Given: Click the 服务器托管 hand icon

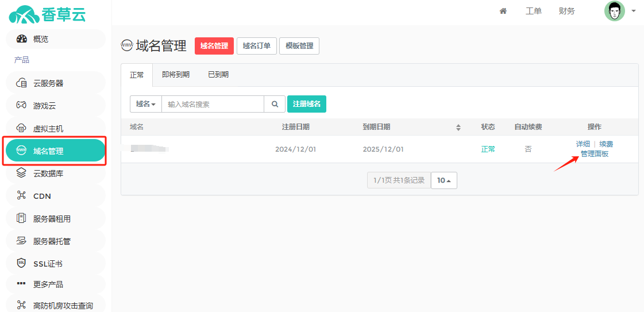Looking at the screenshot, I should coord(21,241).
